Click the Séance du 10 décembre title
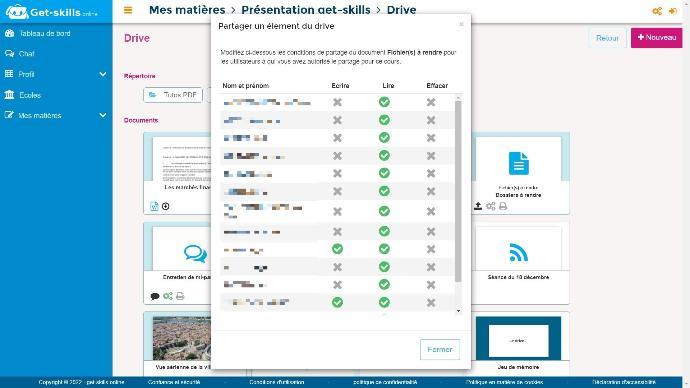Image resolution: width=690 pixels, height=388 pixels. coord(518,277)
